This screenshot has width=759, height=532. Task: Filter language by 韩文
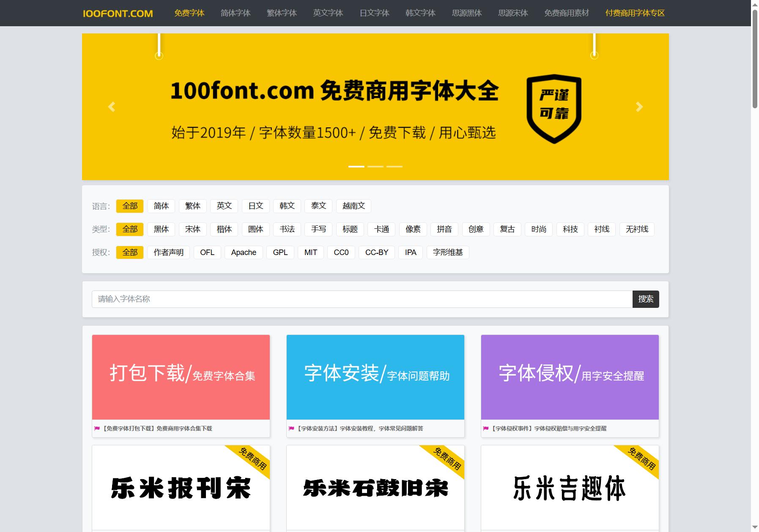(287, 206)
